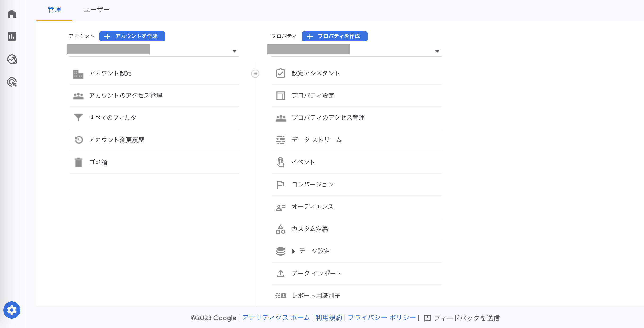Open the 利用規約 link
Viewport: 644px width, 328px height.
[329, 318]
